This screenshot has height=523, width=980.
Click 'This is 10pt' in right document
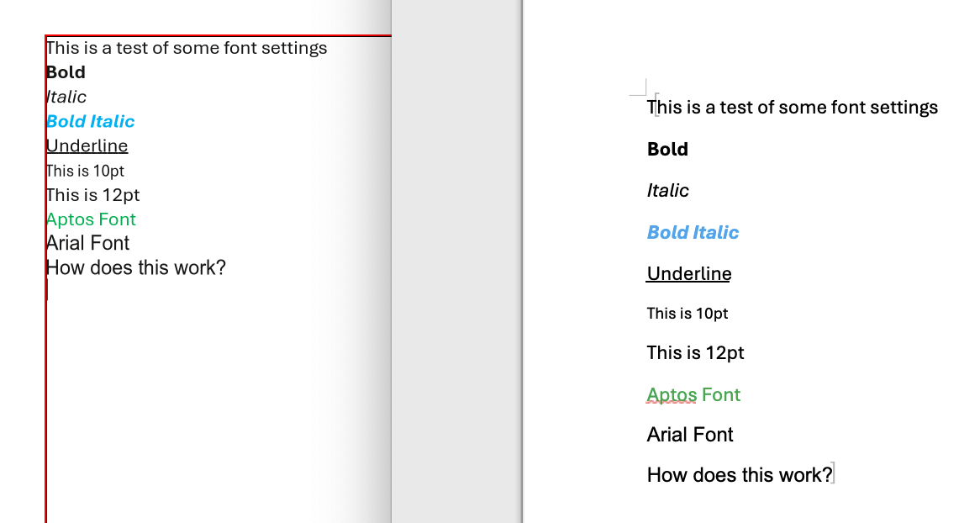pos(687,314)
